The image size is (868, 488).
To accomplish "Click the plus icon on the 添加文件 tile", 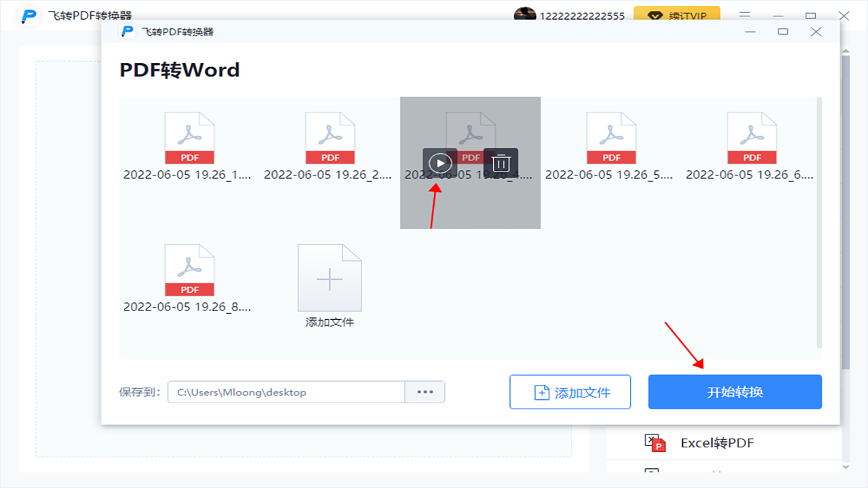I will coord(330,277).
